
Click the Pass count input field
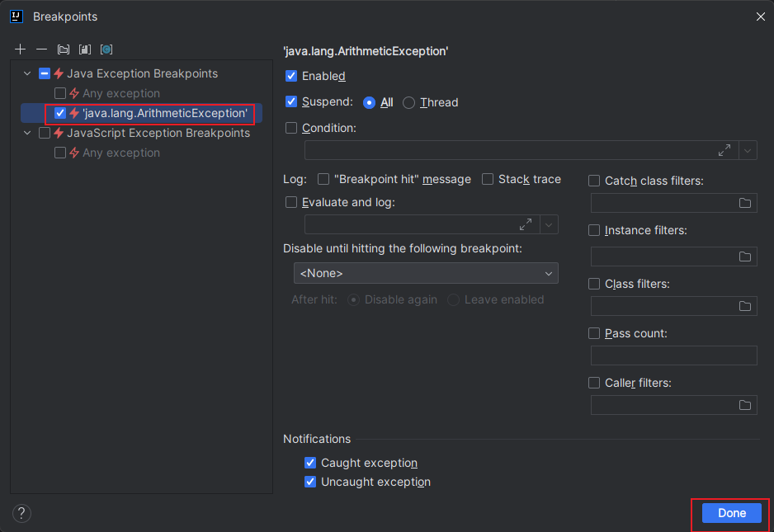pos(673,355)
